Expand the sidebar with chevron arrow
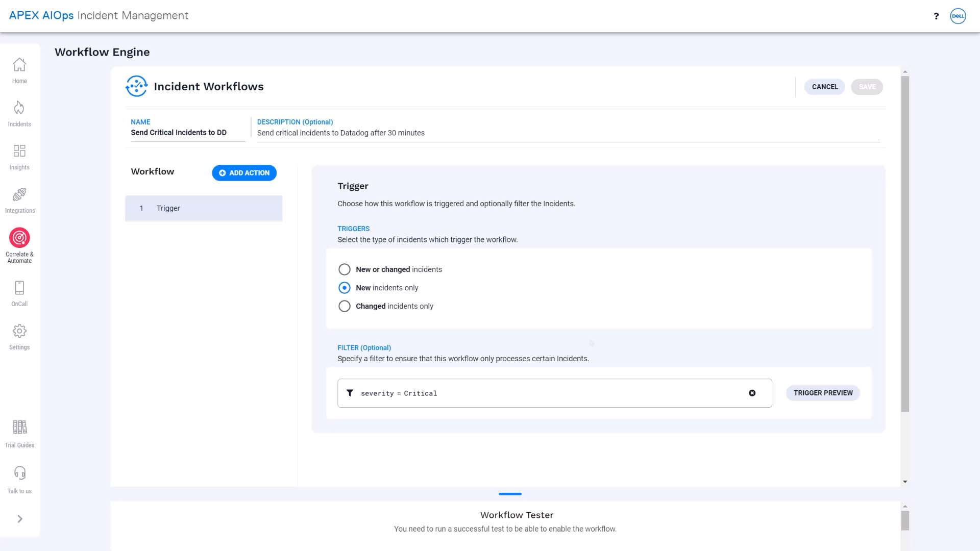The width and height of the screenshot is (980, 551). [20, 519]
